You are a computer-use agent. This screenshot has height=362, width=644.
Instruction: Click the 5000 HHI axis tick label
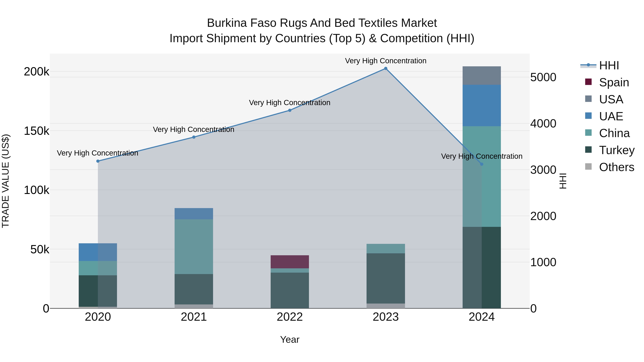click(x=543, y=77)
